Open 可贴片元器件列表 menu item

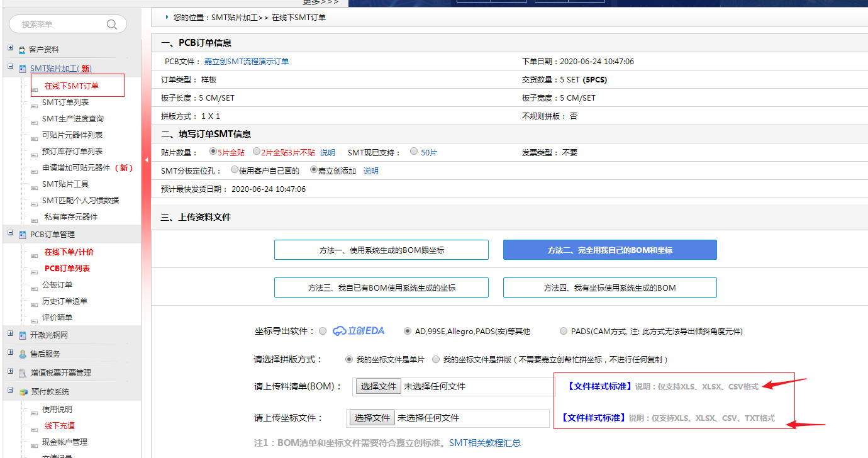point(72,135)
